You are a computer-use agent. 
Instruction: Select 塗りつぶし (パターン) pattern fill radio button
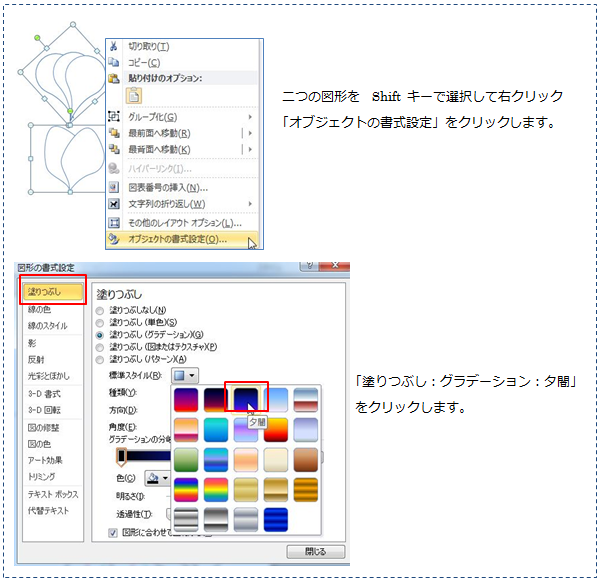click(x=99, y=359)
